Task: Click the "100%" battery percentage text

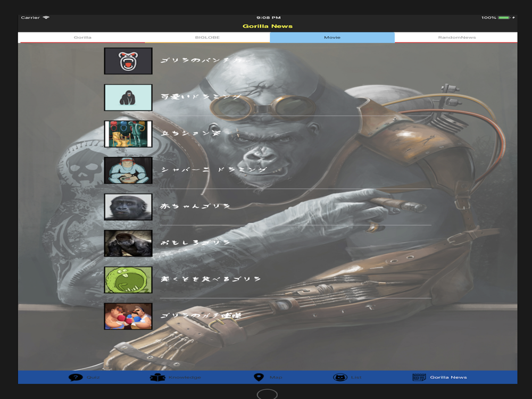Action: tap(488, 18)
